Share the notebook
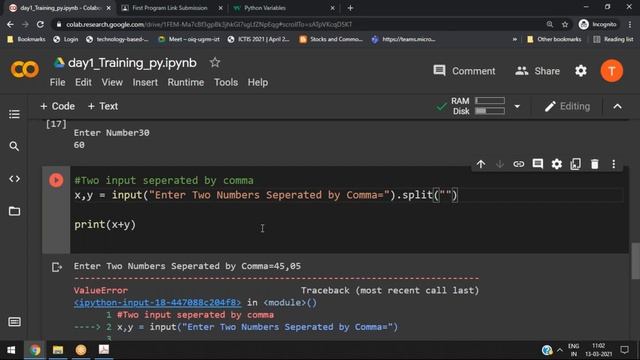640x360 pixels. tap(537, 71)
